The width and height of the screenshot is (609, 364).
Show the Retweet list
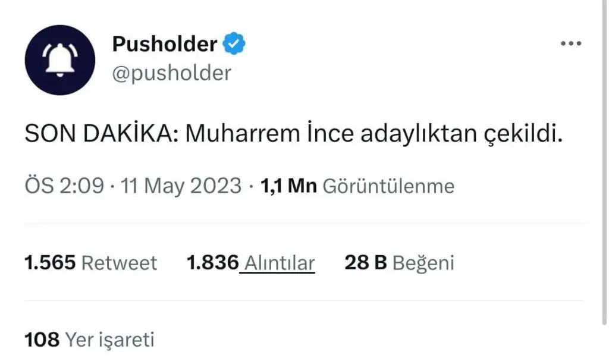tap(119, 262)
